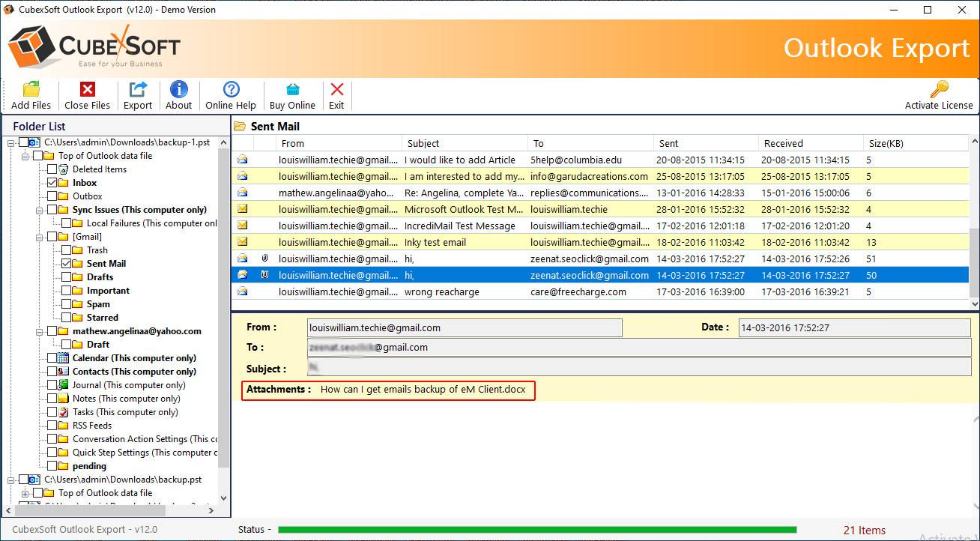Image resolution: width=980 pixels, height=541 pixels.
Task: Click the Outlook file icon for backup.pst
Action: click(34, 480)
